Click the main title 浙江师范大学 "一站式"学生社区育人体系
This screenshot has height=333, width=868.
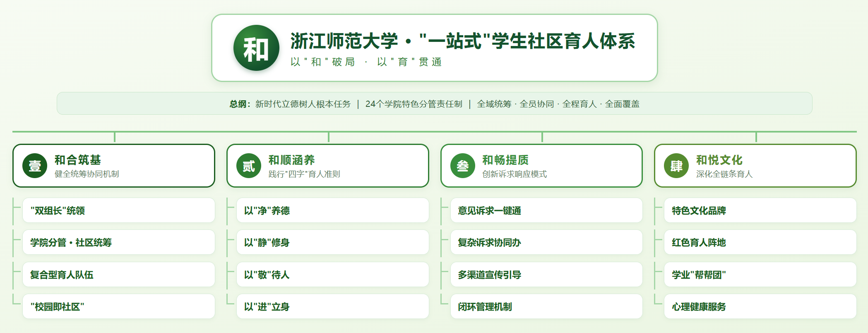[x=463, y=41]
